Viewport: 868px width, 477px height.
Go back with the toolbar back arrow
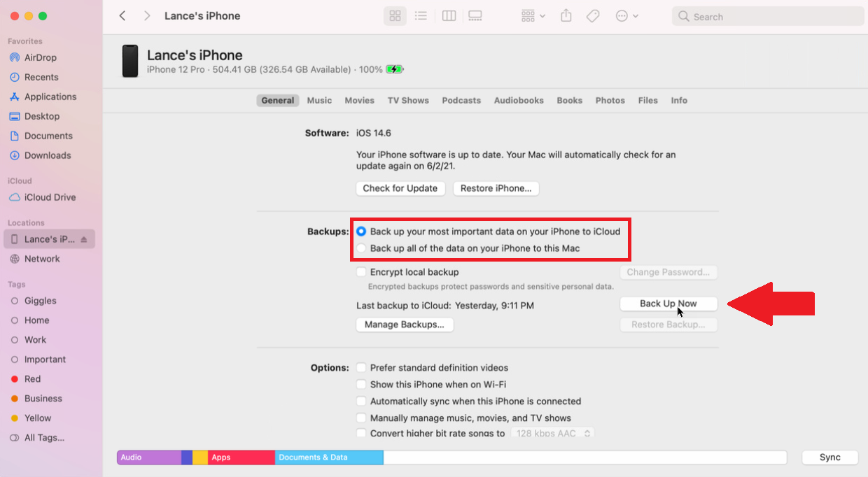[122, 15]
